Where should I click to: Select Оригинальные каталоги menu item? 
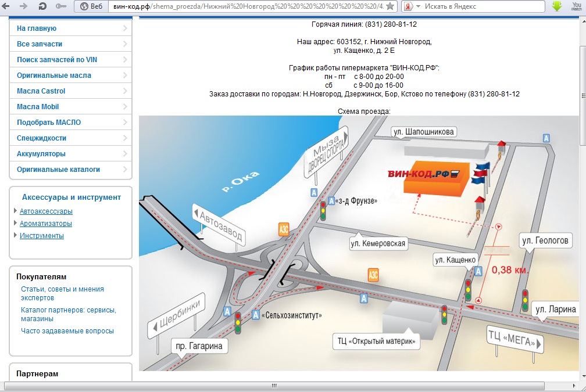71,170
